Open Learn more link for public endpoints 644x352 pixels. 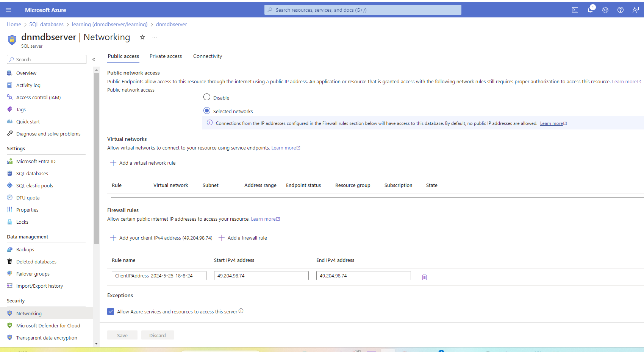(x=626, y=81)
